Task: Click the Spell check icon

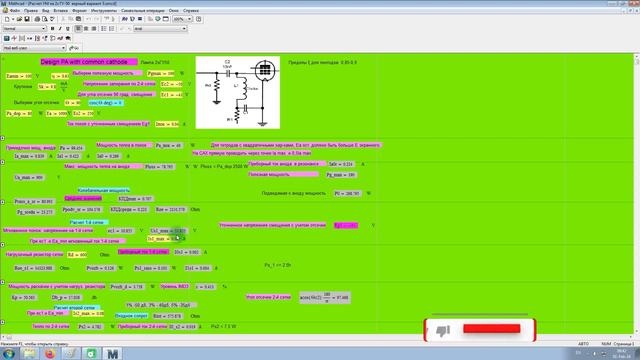Action: (52, 19)
